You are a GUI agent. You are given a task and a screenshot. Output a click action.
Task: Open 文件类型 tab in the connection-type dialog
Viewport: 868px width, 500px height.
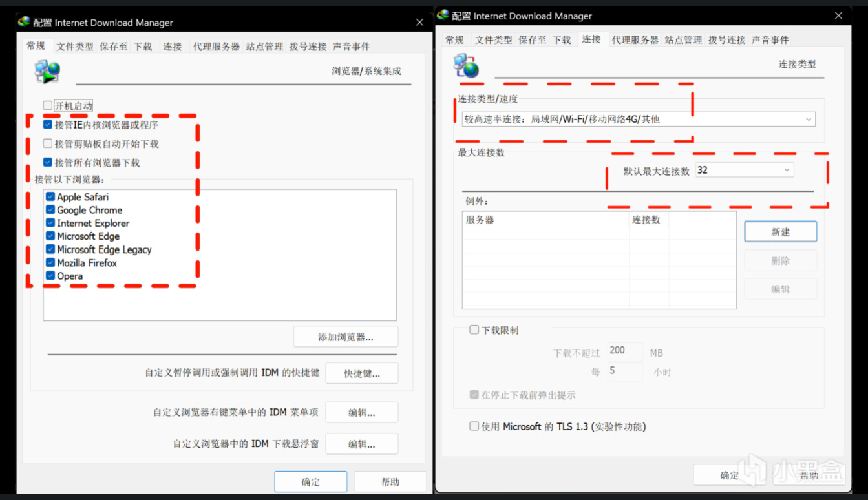pyautogui.click(x=494, y=40)
